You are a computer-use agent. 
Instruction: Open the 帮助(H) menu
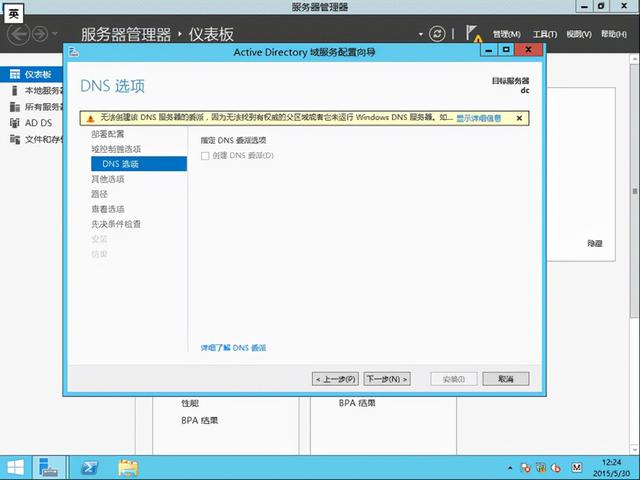[x=613, y=35]
